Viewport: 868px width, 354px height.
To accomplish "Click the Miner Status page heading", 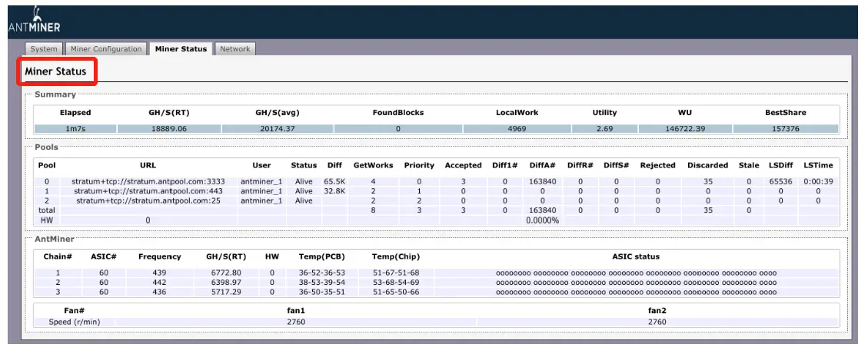I will point(56,71).
